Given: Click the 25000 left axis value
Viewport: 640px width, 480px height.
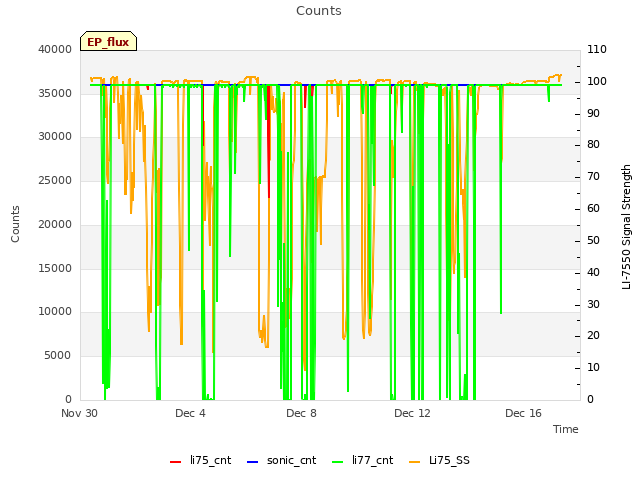Looking at the screenshot, I should [x=55, y=180].
